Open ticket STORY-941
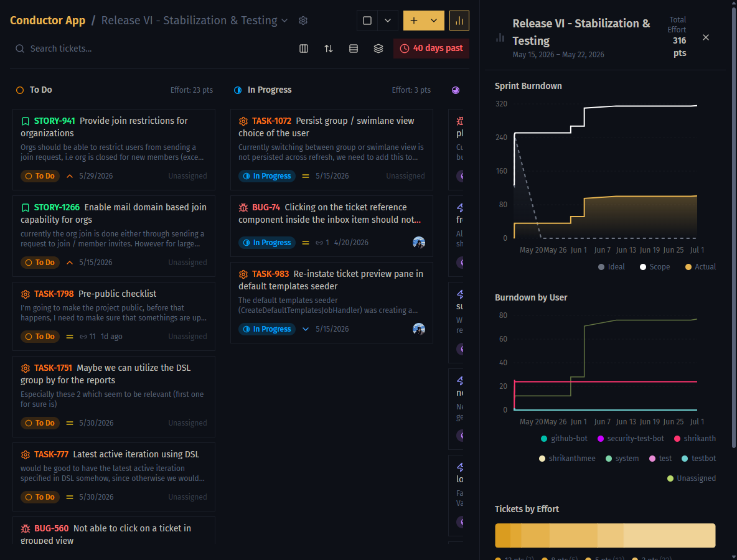The width and height of the screenshot is (737, 560). (114, 149)
